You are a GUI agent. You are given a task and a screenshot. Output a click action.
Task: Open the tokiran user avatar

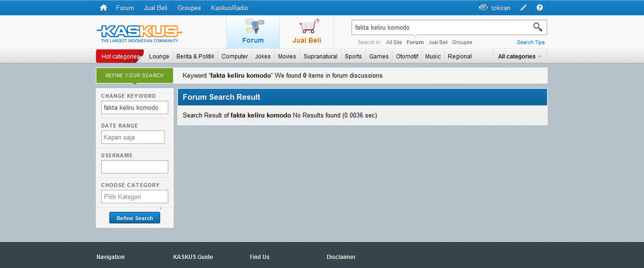(x=484, y=8)
